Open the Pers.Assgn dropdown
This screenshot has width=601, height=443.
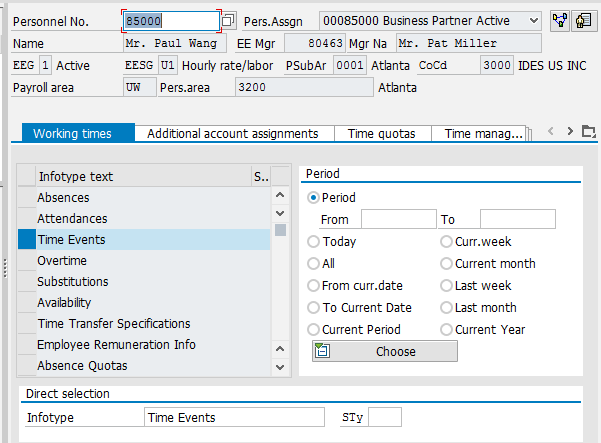(x=531, y=21)
